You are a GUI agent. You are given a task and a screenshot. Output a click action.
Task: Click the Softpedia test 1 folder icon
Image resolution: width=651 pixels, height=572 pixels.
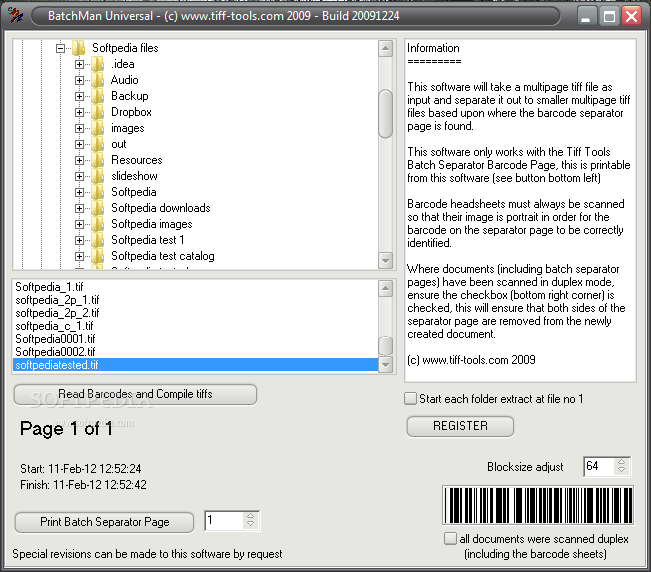click(x=97, y=240)
